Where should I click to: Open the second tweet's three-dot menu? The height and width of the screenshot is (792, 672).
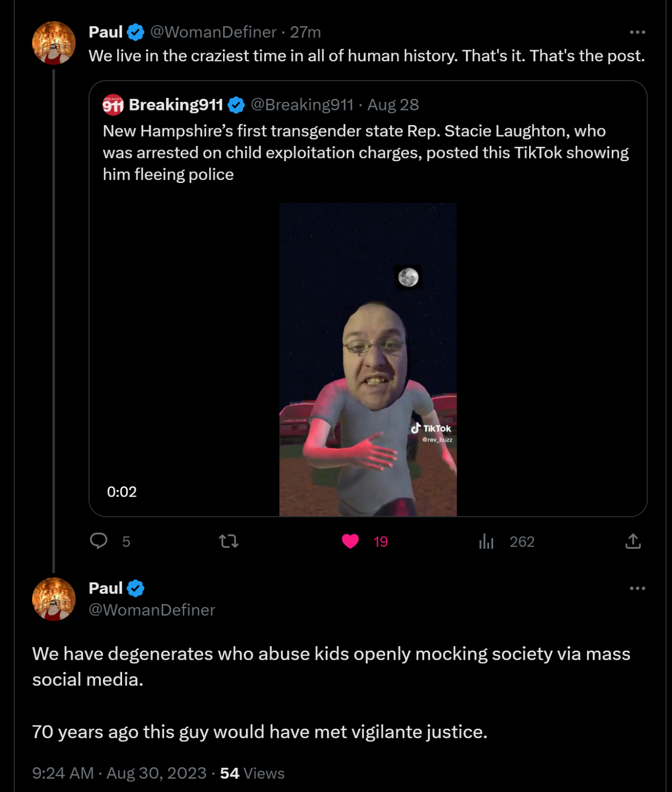pyautogui.click(x=637, y=588)
